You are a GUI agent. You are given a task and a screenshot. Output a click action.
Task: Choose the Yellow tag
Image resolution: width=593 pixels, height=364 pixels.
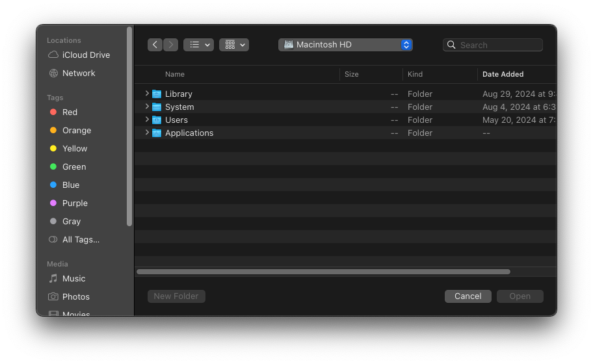tap(68, 148)
